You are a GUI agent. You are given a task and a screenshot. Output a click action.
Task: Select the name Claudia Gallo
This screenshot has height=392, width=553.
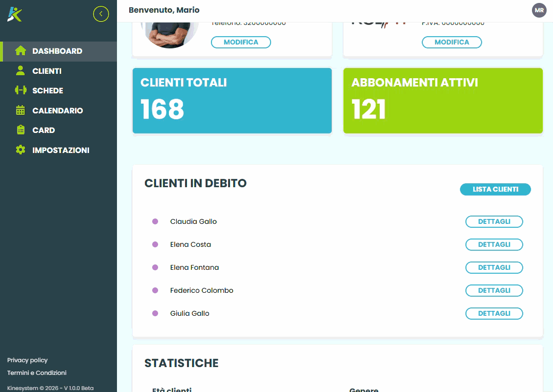point(193,221)
